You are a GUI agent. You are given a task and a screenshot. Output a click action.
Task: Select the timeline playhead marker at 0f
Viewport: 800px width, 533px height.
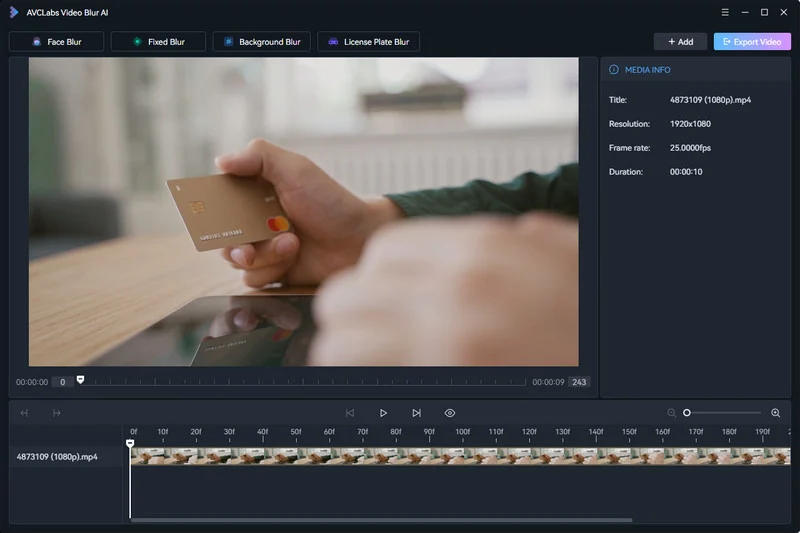pos(130,443)
